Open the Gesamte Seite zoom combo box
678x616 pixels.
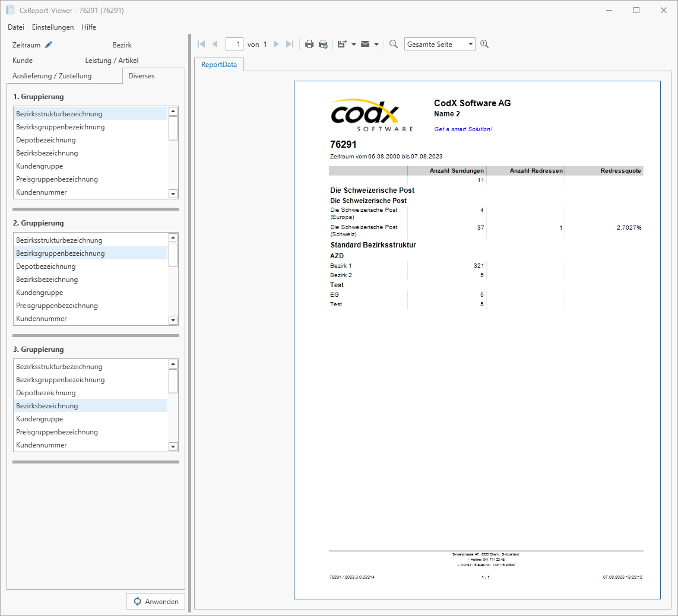(440, 44)
